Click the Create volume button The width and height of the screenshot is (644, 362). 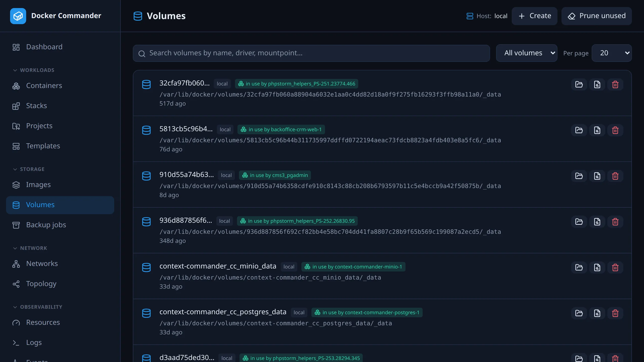pos(534,16)
